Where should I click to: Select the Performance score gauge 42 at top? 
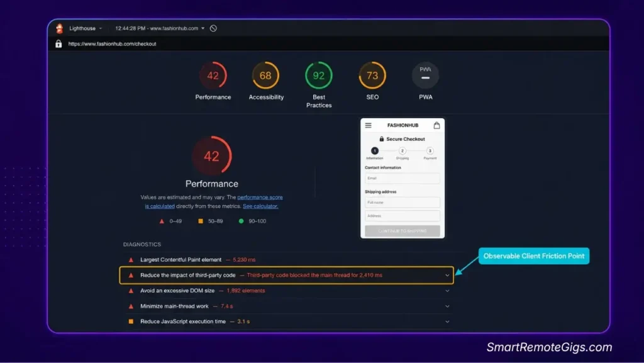coord(213,75)
